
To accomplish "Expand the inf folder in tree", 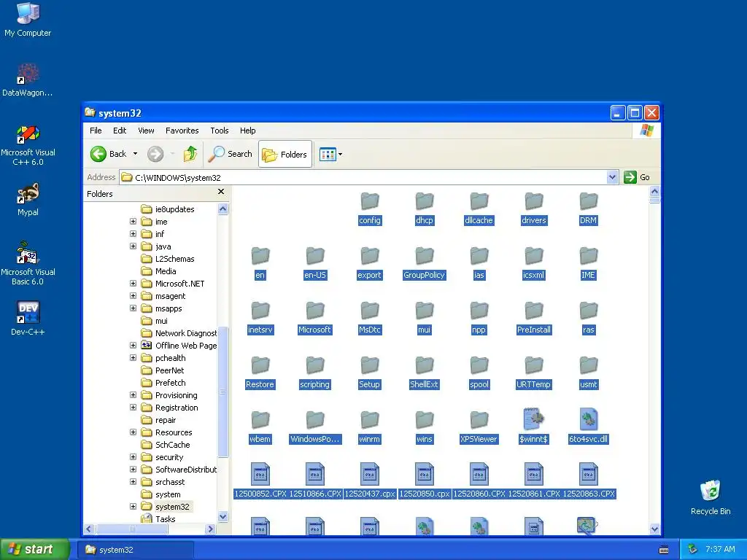I will point(133,234).
